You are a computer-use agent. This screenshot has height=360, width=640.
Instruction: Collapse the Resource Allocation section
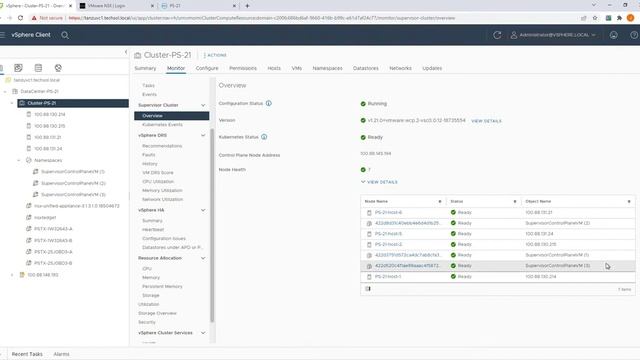203,258
